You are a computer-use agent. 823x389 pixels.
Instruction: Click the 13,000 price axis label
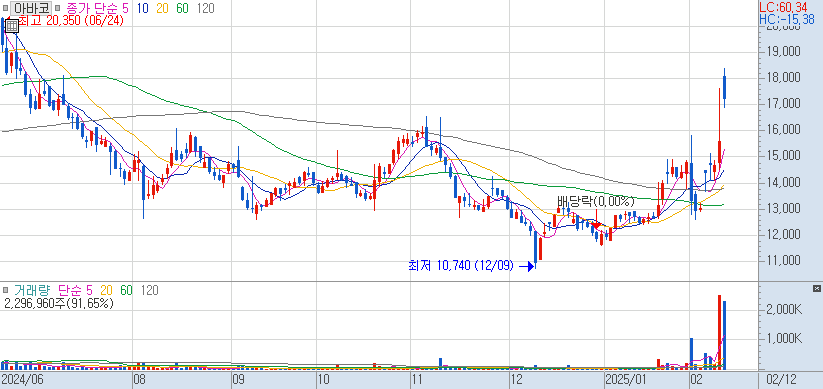click(x=783, y=209)
